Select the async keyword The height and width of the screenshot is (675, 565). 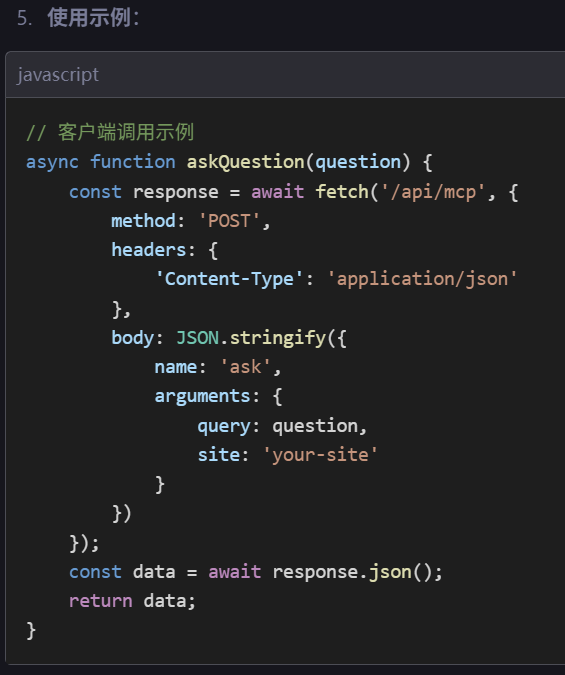(x=52, y=162)
